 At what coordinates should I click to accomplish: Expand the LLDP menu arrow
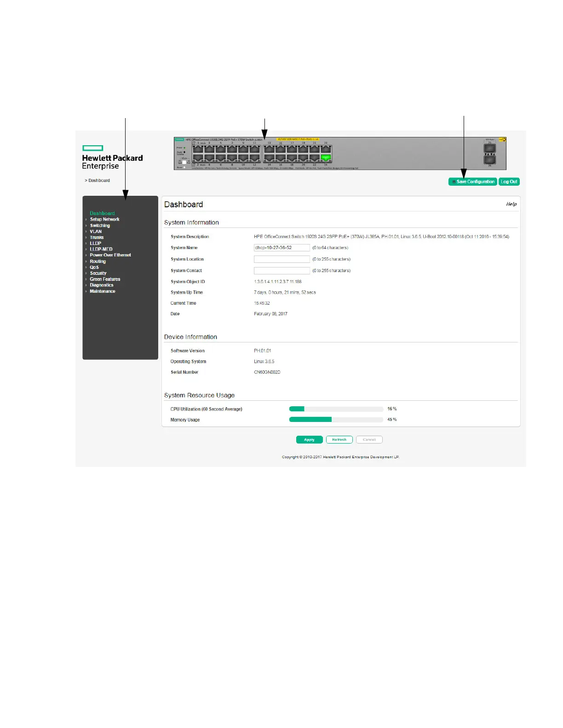(x=86, y=244)
